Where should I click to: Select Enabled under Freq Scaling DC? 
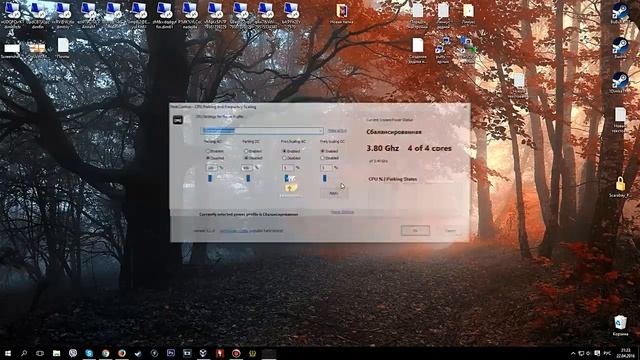(x=330, y=151)
